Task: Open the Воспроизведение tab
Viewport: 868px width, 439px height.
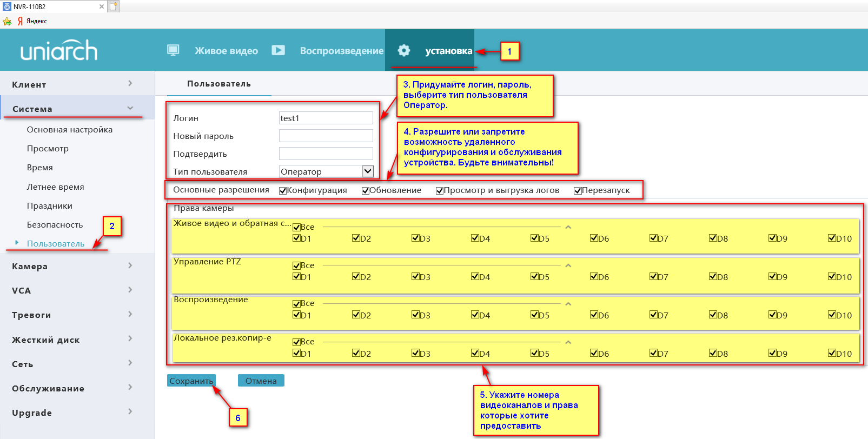Action: coord(342,51)
